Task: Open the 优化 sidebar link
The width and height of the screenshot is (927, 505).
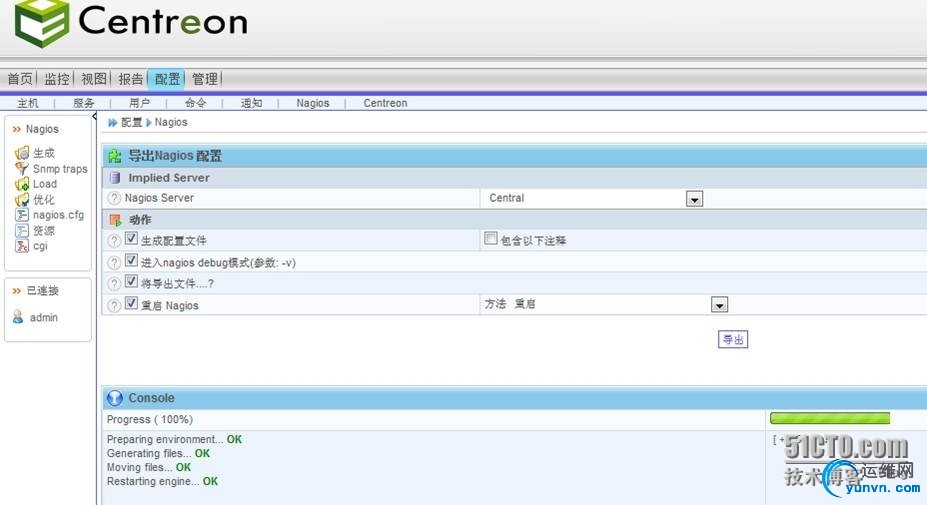Action: pyautogui.click(x=44, y=199)
